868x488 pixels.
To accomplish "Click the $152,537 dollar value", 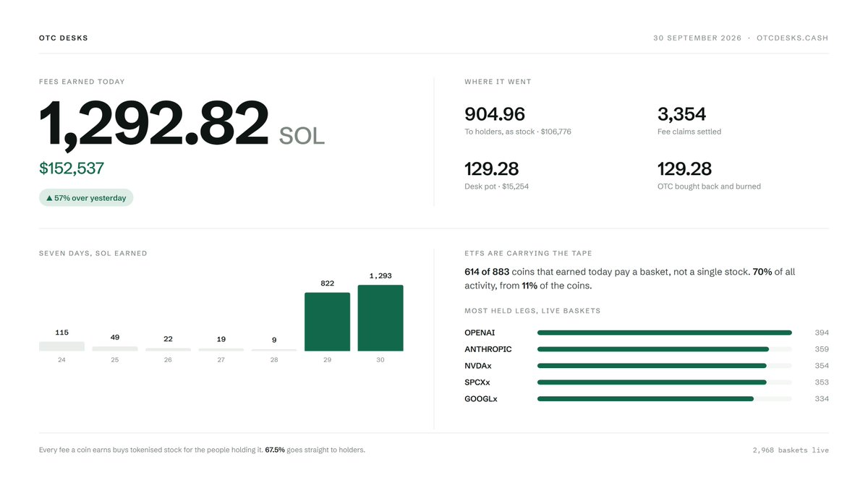I will pos(72,168).
